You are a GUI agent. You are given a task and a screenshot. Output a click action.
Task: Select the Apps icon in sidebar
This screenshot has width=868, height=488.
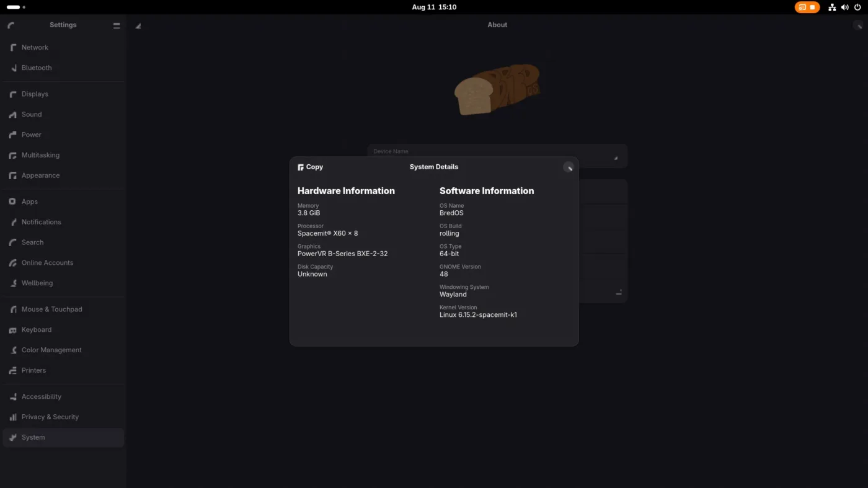point(12,202)
